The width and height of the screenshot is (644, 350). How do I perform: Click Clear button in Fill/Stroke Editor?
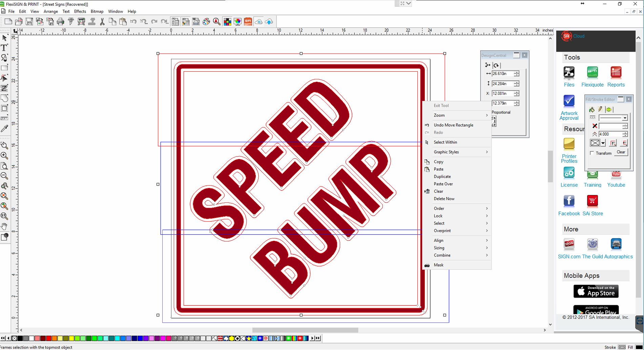coord(621,152)
